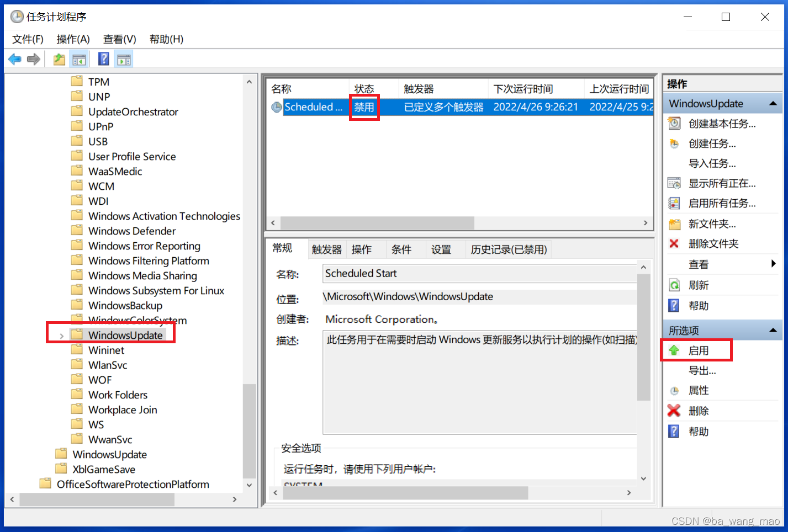Click the UpdateOrchestrator folder icon
The width and height of the screenshot is (788, 532).
pos(77,111)
